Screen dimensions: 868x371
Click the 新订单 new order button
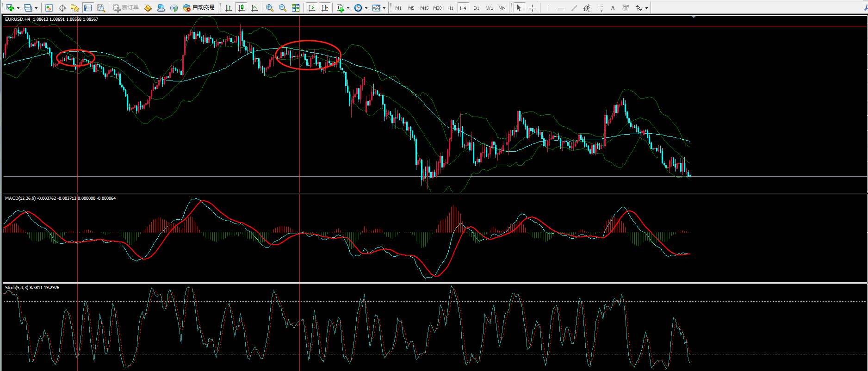[x=126, y=8]
